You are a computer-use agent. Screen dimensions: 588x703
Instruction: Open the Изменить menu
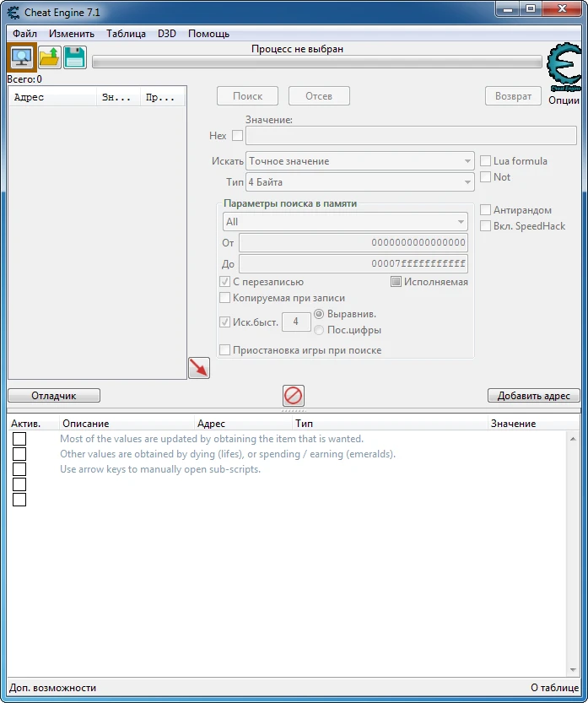click(72, 34)
